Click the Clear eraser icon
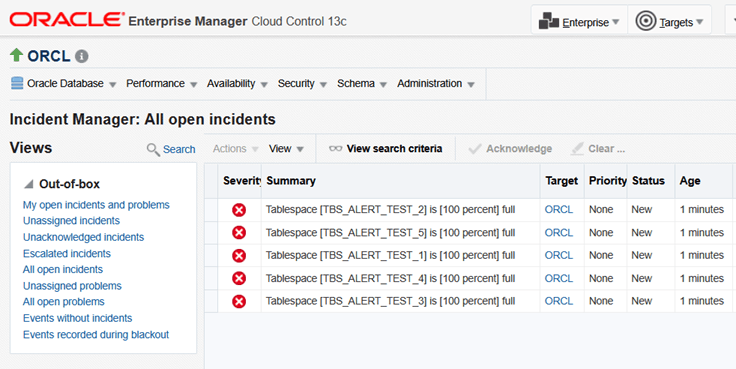 click(577, 149)
